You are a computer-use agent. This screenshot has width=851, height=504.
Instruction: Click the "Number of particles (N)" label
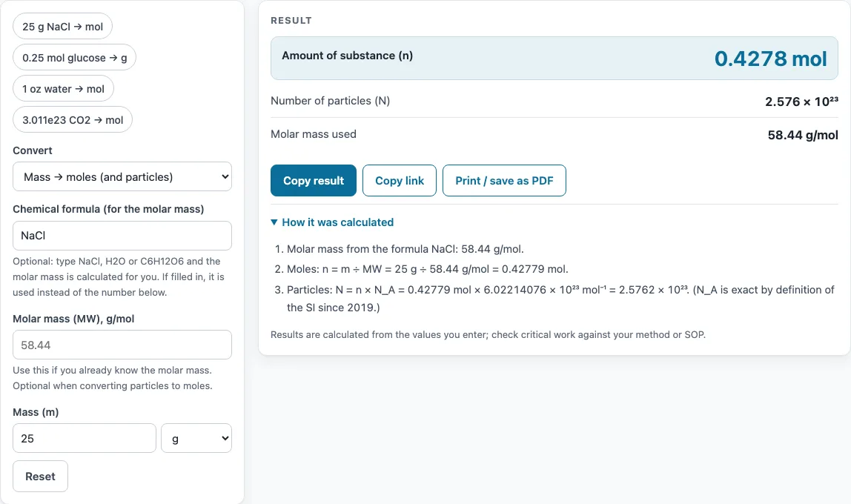(x=331, y=101)
